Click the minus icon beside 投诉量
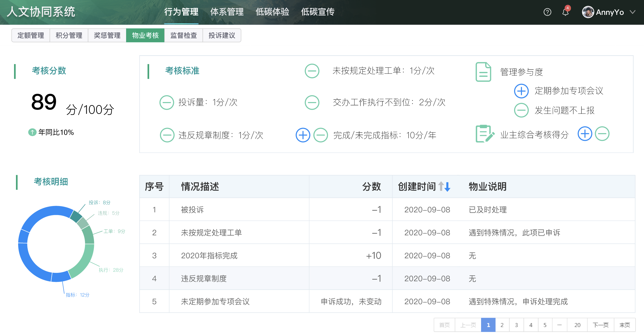 coord(166,102)
